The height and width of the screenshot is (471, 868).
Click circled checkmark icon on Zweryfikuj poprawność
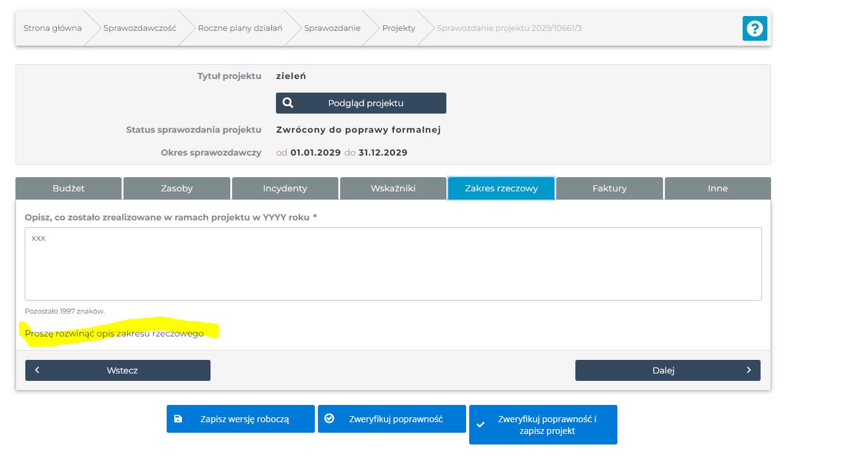330,419
